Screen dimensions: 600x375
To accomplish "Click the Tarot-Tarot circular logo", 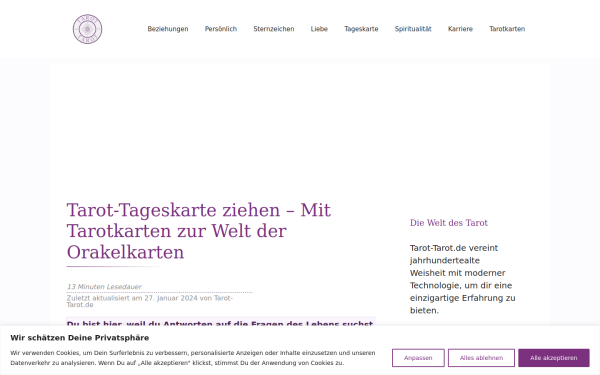I will pos(87,29).
